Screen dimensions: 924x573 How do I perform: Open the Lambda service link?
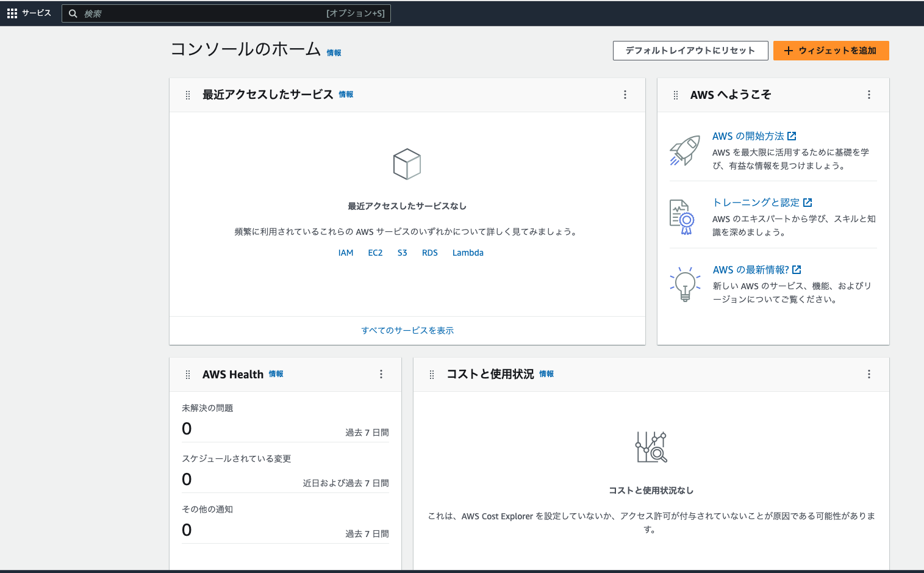tap(468, 253)
